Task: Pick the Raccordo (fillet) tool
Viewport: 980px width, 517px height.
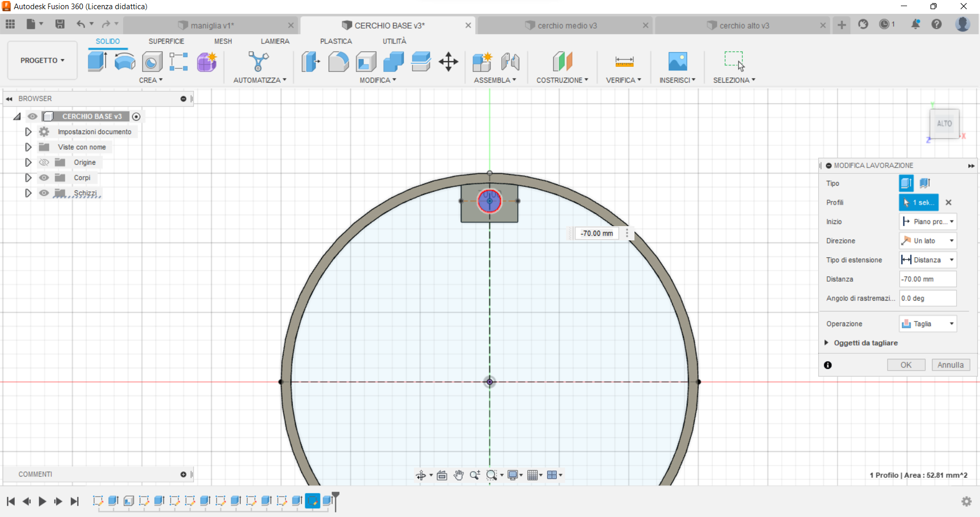Action: [338, 61]
